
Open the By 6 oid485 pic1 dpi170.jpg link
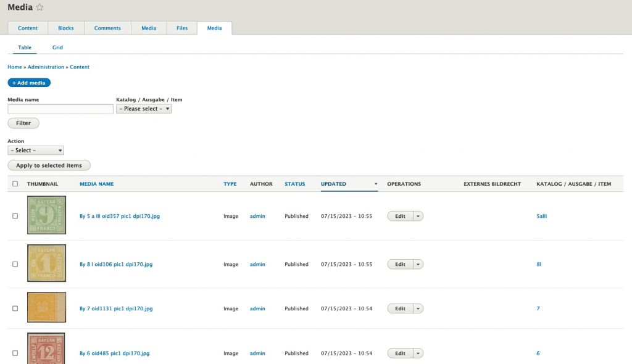point(114,354)
